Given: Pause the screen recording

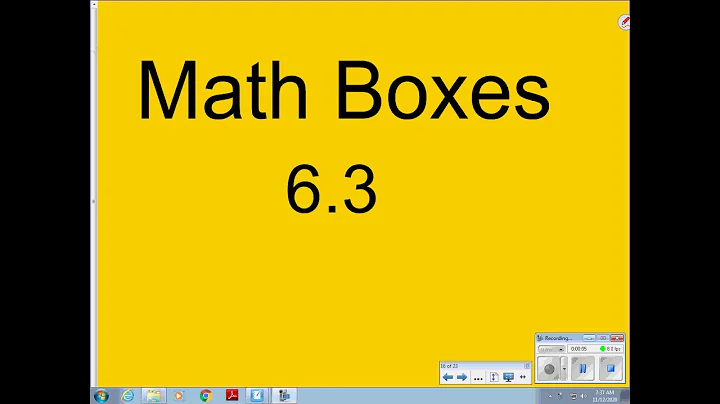Looking at the screenshot, I should pos(583,369).
